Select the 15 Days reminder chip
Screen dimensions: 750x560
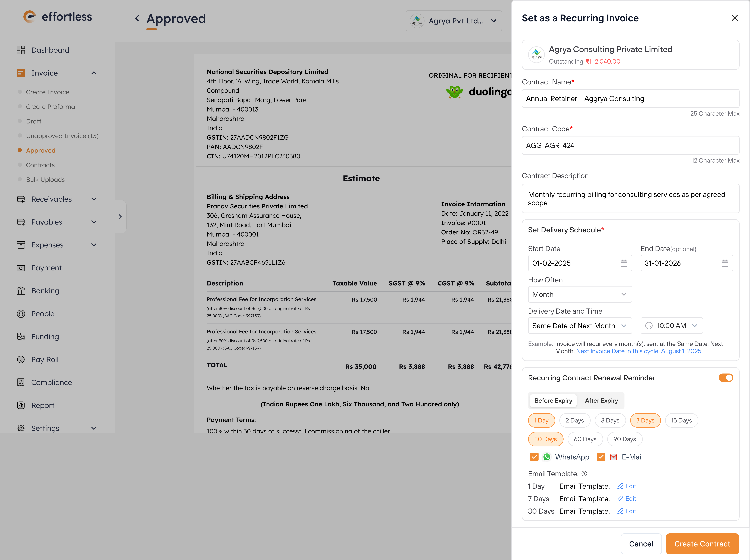(x=681, y=420)
